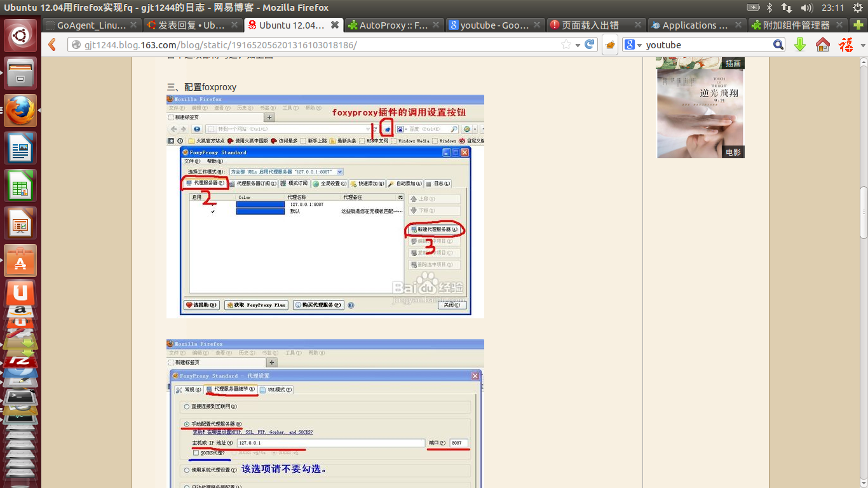Open 选择工作模式 combo box in FoxyProxy image
Viewport: 868px width, 488px height.
286,172
